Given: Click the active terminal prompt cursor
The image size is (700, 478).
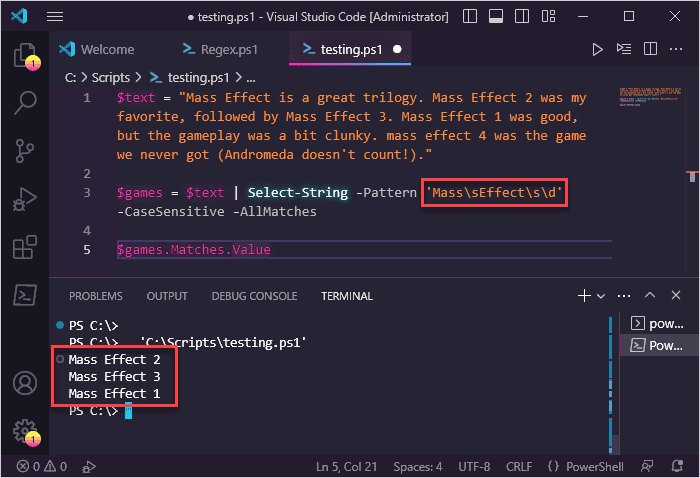Looking at the screenshot, I should [128, 411].
